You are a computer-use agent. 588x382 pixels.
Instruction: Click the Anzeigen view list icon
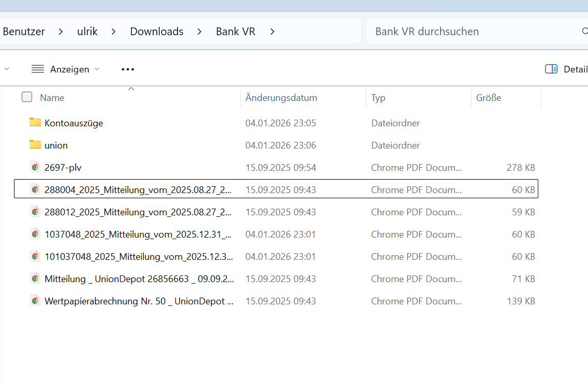tap(37, 69)
